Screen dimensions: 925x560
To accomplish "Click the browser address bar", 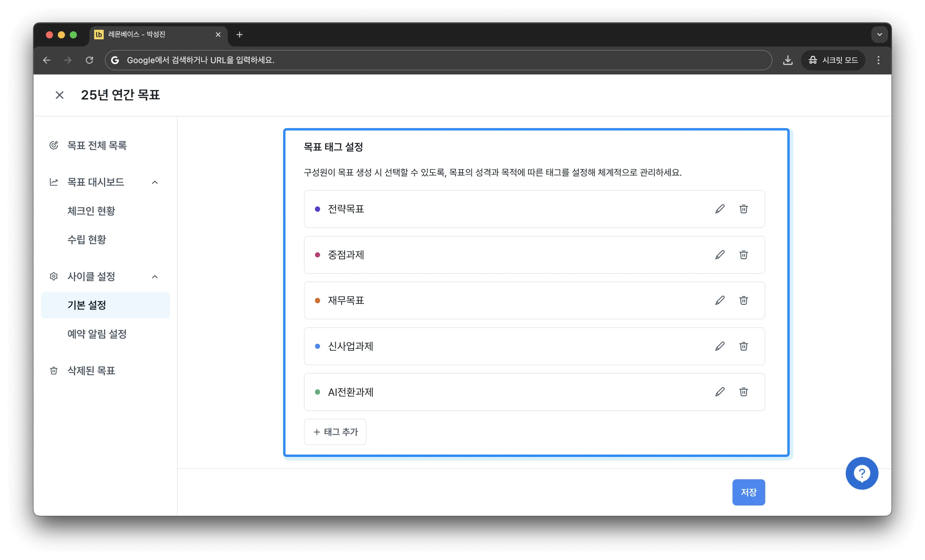I will point(438,60).
